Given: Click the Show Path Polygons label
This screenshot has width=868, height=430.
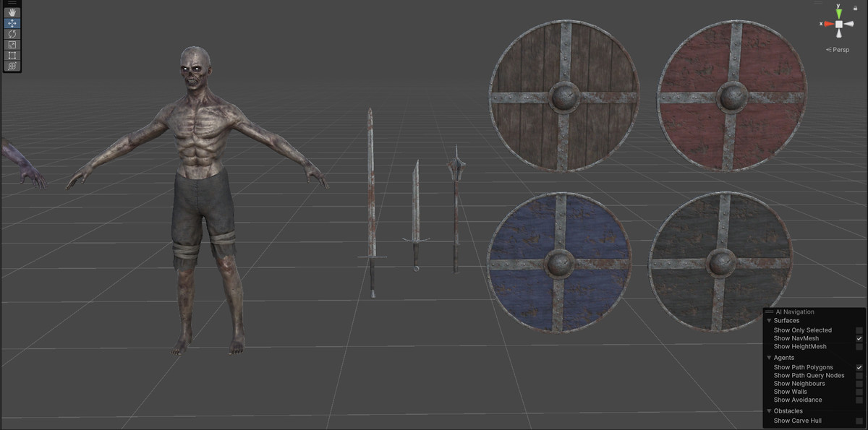Looking at the screenshot, I should coord(804,367).
